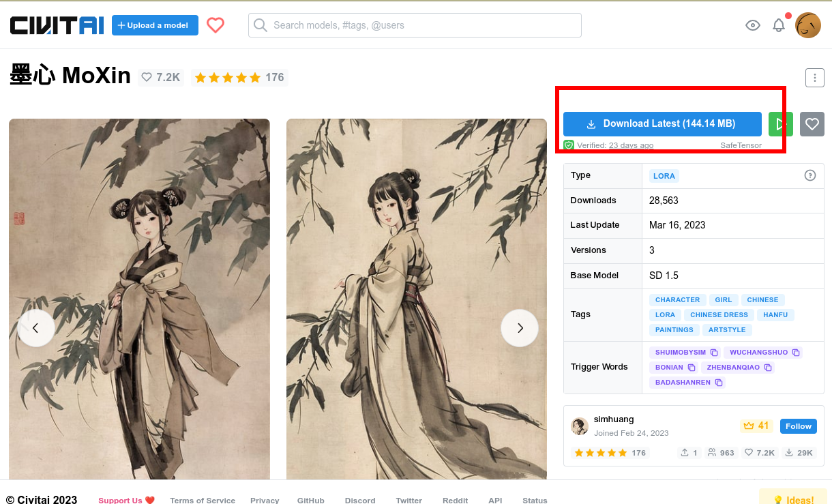Open the first painting thumbnail
The height and width of the screenshot is (504, 832).
tap(139, 299)
